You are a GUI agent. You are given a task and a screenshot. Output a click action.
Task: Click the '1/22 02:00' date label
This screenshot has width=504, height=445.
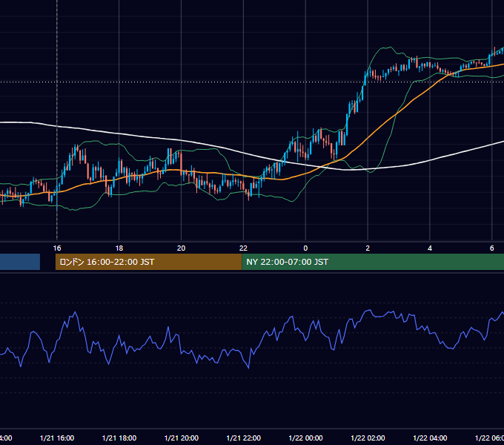tap(368, 438)
